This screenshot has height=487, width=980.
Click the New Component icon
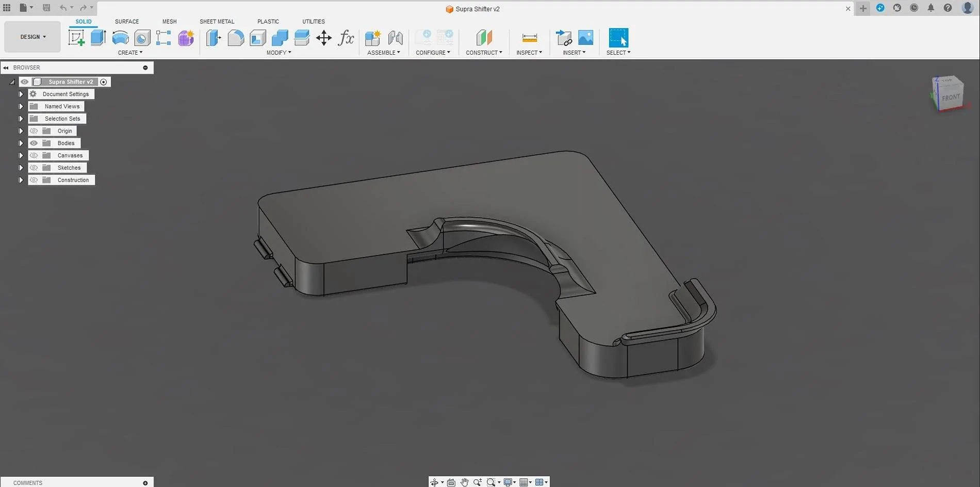372,38
